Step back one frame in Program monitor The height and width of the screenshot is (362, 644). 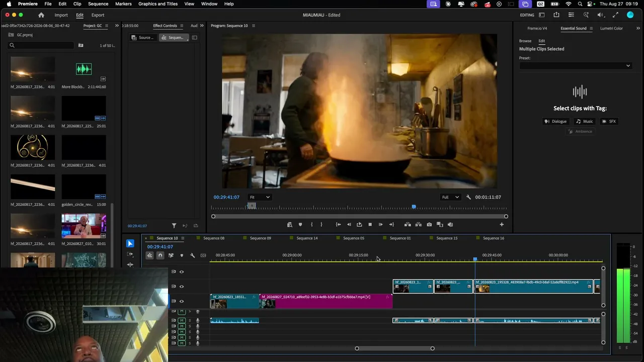[x=349, y=225]
